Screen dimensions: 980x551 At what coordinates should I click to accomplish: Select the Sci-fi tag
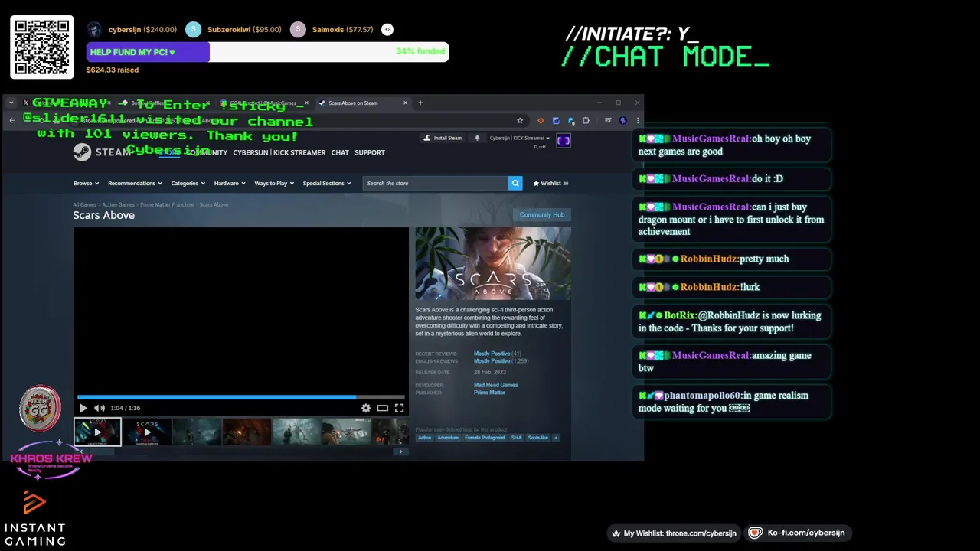tap(516, 438)
